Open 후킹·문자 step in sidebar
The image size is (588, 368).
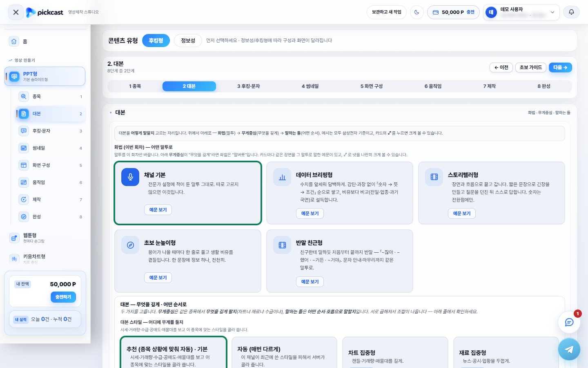(50, 131)
